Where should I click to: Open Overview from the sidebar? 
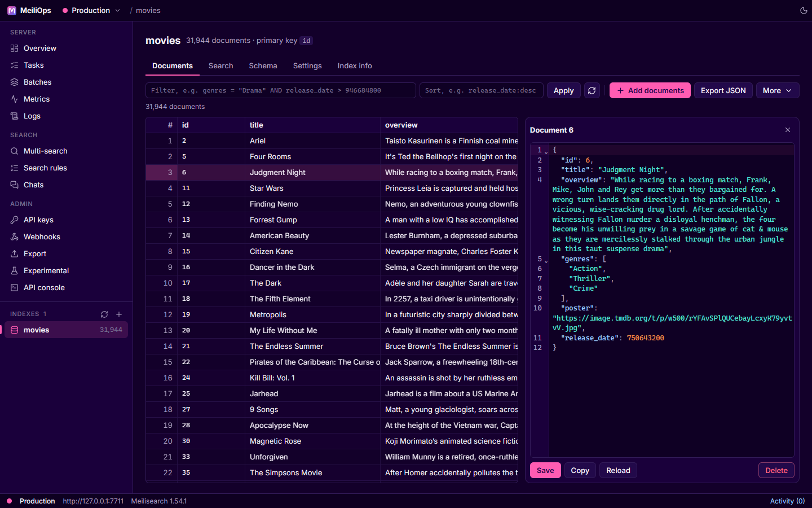[67, 49]
